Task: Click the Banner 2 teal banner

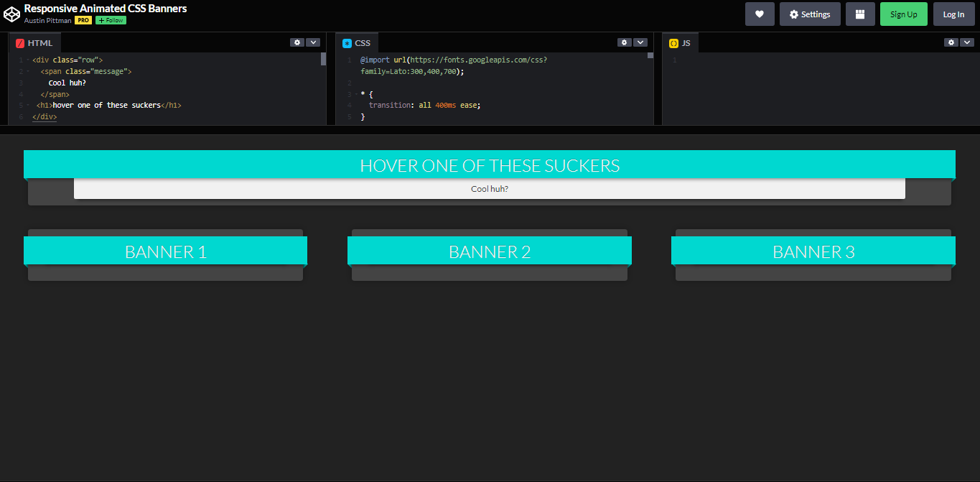Action: (x=489, y=251)
